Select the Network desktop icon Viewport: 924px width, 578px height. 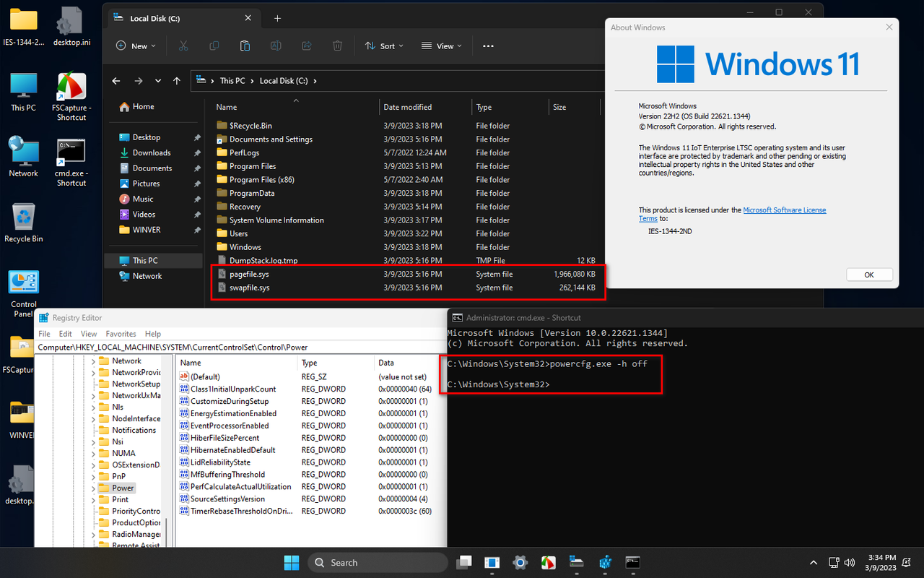pos(23,158)
